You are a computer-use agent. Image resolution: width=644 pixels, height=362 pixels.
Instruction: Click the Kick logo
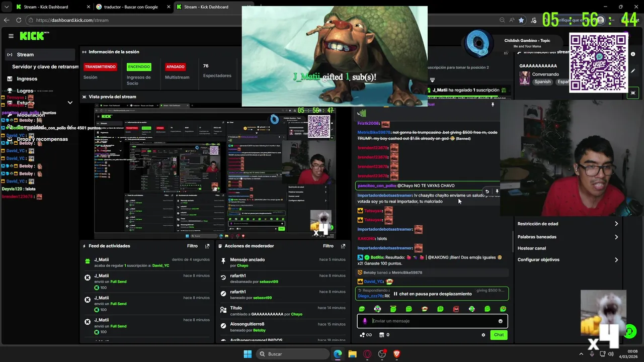(32, 36)
